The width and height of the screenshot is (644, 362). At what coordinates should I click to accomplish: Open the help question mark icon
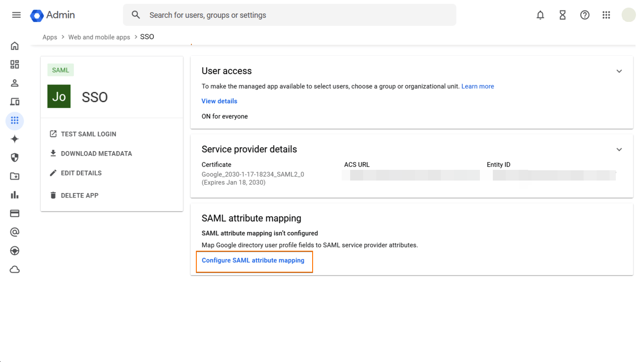(x=585, y=15)
